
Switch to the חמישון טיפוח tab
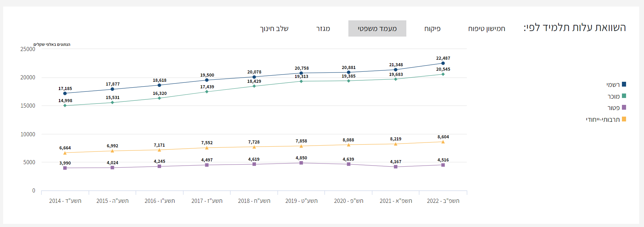[x=486, y=29]
